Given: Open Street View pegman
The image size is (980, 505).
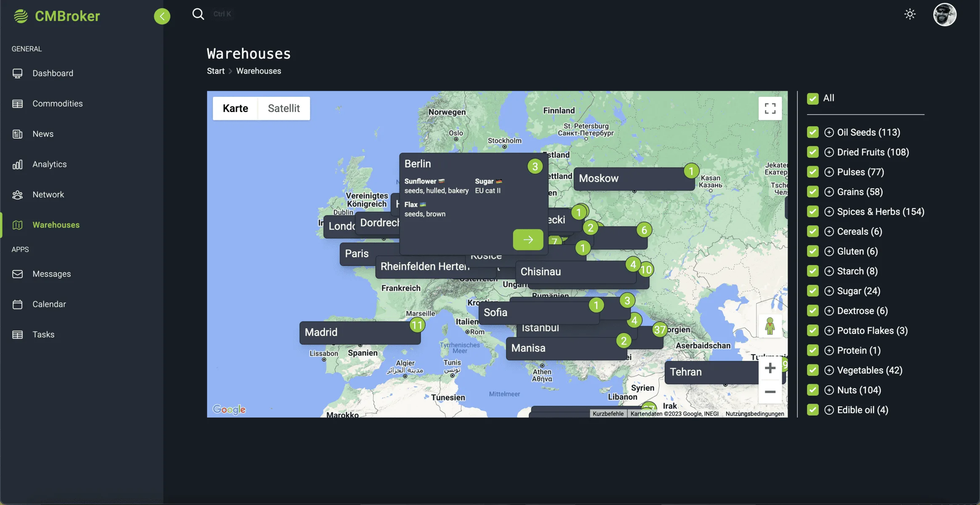Looking at the screenshot, I should (770, 326).
